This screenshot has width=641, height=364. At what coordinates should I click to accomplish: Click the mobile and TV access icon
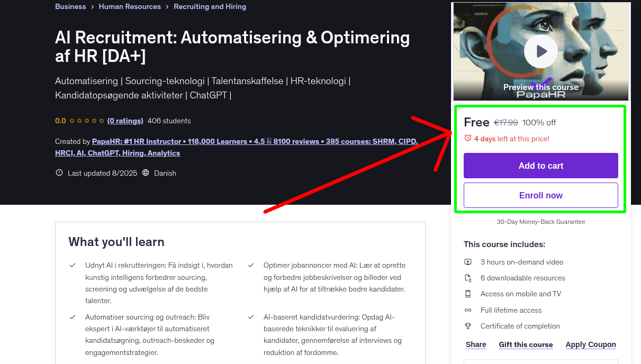point(468,294)
